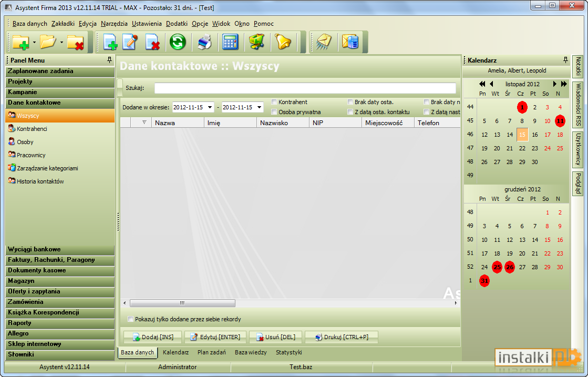This screenshot has width=588, height=377.
Task: Open the start date dropdown 2012-11-15
Action: click(210, 107)
